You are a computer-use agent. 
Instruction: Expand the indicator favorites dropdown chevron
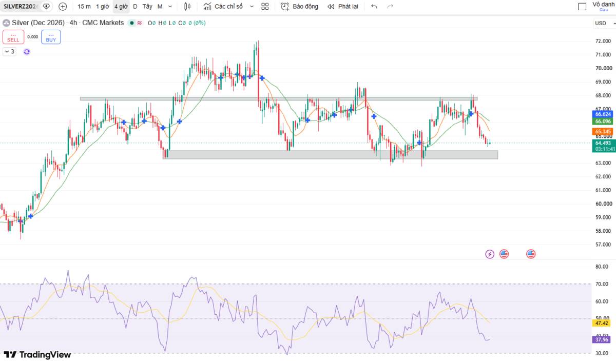[252, 7]
